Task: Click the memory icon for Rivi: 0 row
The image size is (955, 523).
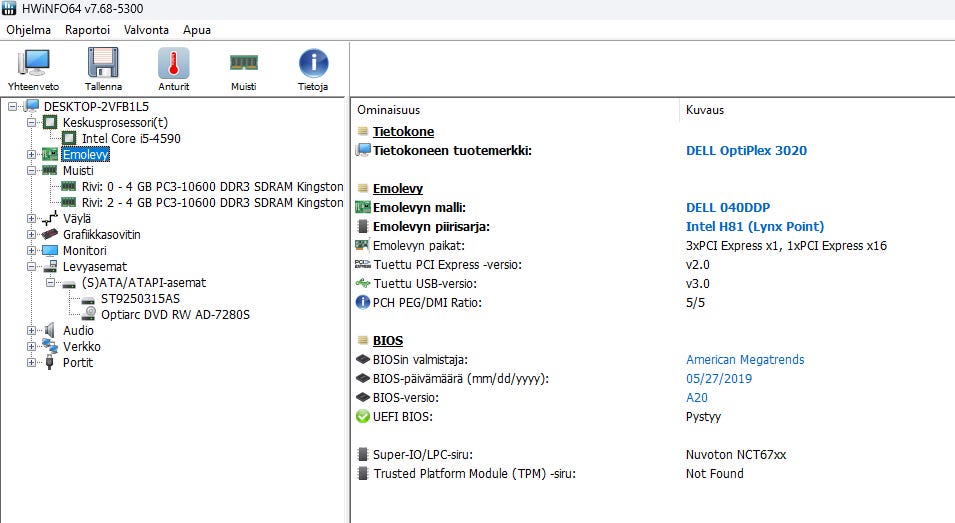Action: point(69,186)
